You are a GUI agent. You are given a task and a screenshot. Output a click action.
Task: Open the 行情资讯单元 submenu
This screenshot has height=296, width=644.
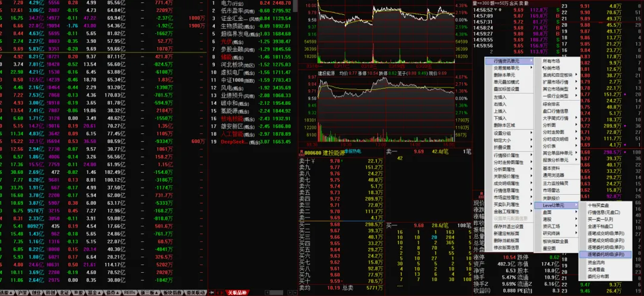click(x=509, y=61)
